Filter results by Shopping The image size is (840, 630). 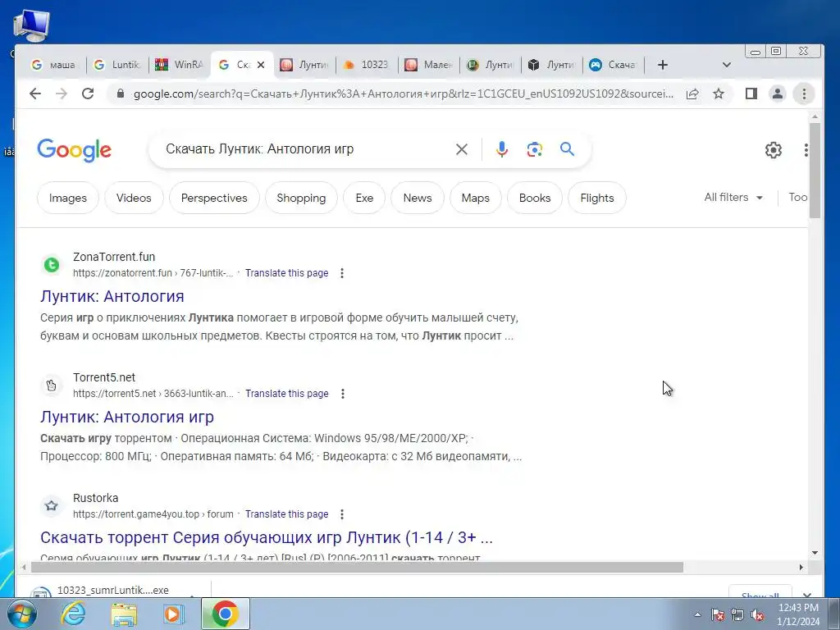pos(301,198)
